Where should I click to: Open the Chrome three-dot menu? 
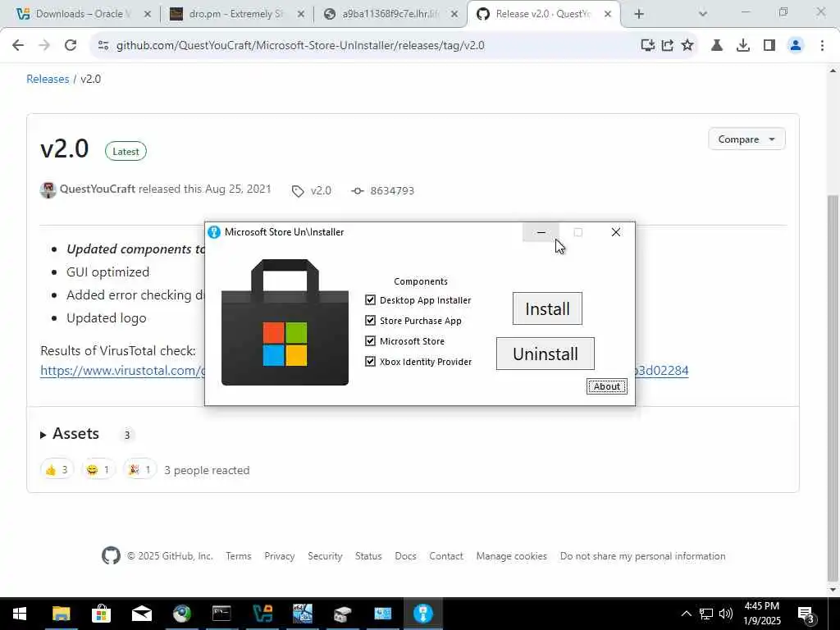(x=822, y=46)
